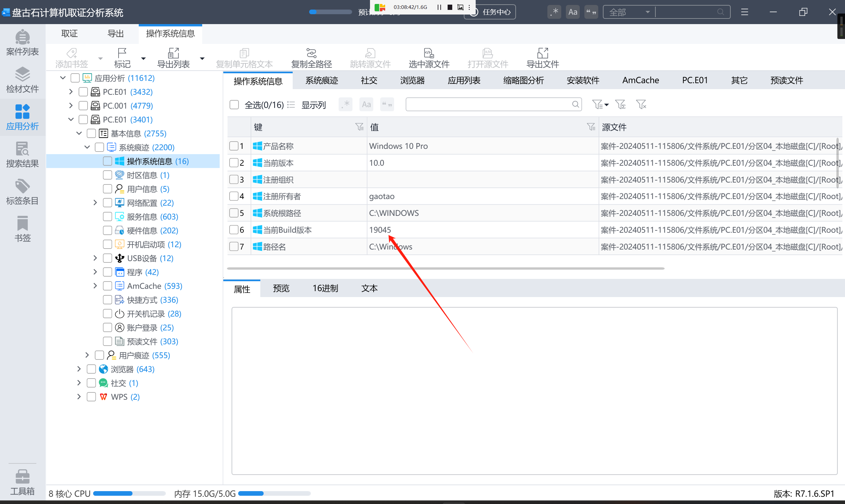Check the 全选(0/16) checkbox
This screenshot has width=845, height=504.
click(234, 105)
